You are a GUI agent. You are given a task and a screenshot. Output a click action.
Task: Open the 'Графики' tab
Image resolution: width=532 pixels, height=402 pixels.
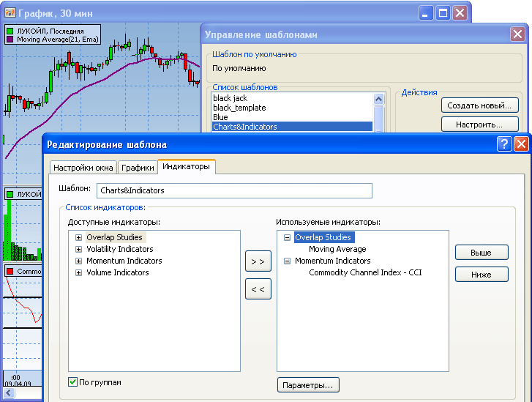pos(138,168)
